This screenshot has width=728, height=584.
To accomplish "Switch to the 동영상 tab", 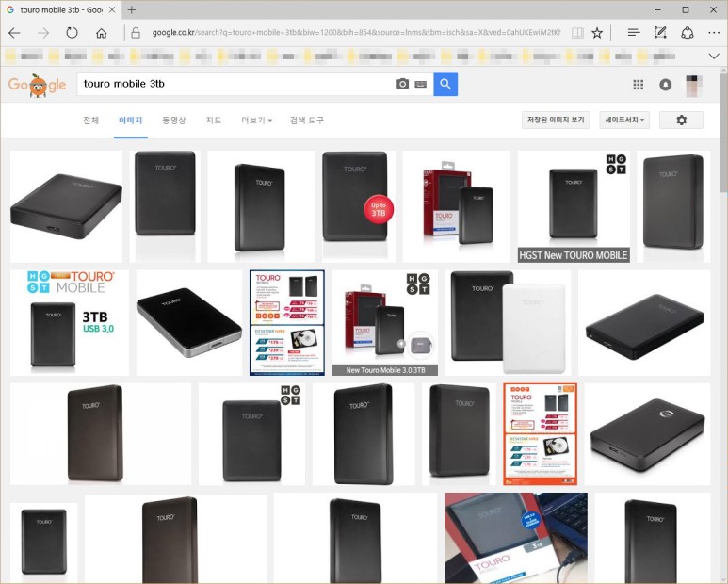I will pyautogui.click(x=173, y=121).
